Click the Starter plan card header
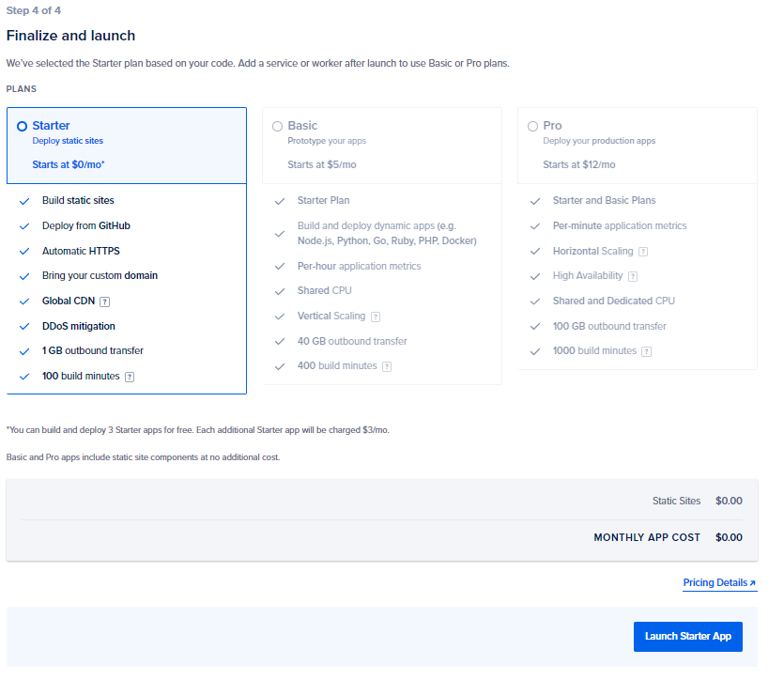The image size is (784, 680). [x=126, y=145]
